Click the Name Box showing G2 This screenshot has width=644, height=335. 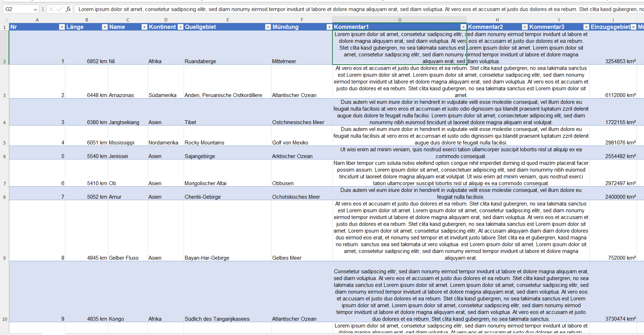click(x=18, y=9)
